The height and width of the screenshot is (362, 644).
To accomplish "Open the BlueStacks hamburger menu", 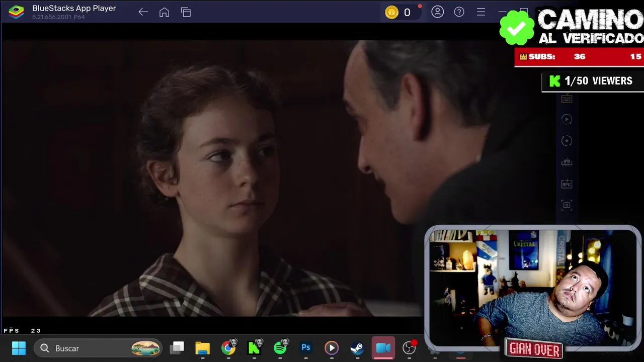I will [x=481, y=12].
